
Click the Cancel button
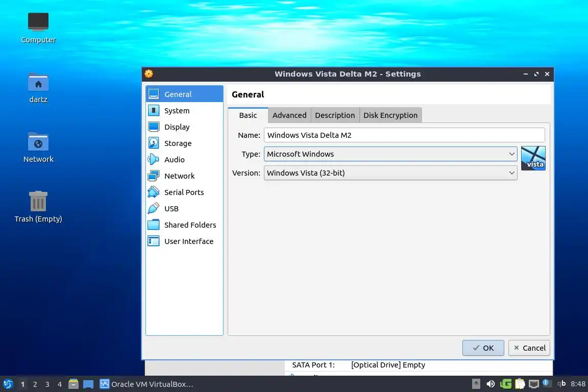pyautogui.click(x=529, y=348)
